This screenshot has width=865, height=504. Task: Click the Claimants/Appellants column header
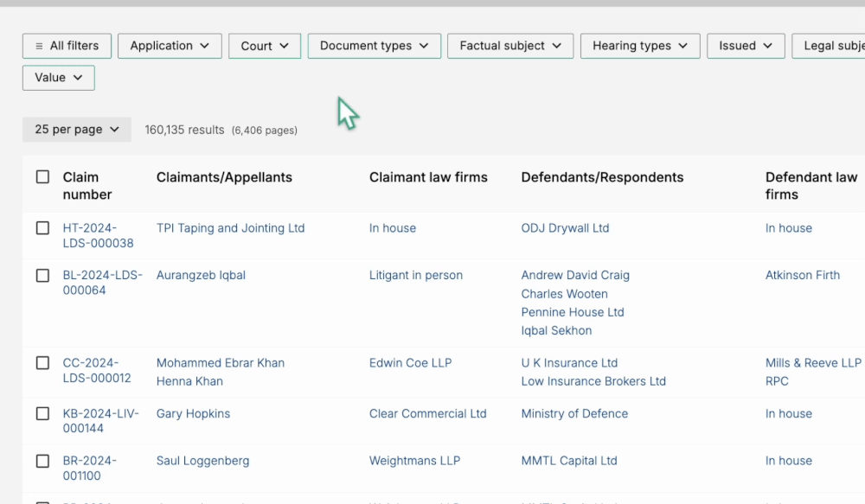click(x=224, y=177)
